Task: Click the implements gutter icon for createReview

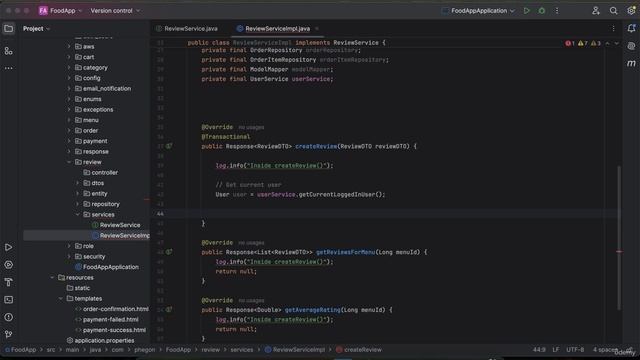Action: [x=169, y=146]
